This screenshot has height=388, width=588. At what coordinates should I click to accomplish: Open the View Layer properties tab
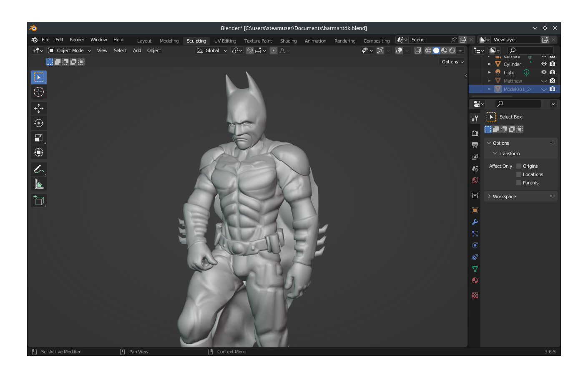click(475, 157)
